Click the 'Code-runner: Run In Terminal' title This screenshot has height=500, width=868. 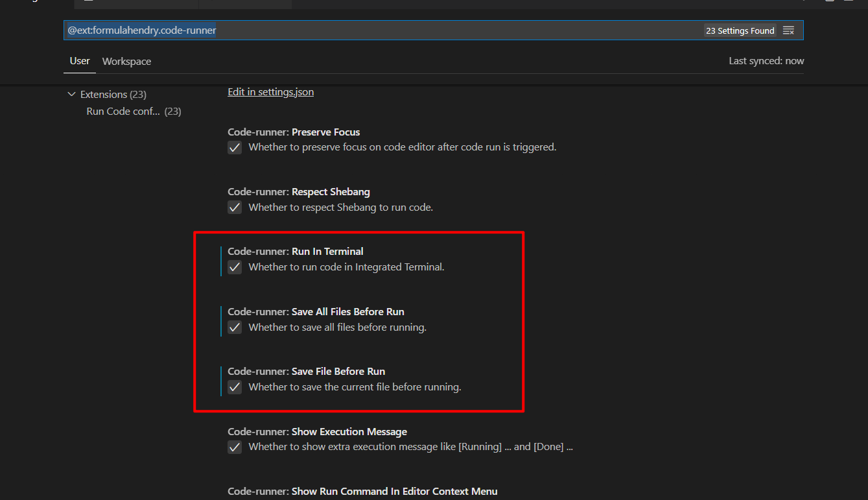point(296,252)
